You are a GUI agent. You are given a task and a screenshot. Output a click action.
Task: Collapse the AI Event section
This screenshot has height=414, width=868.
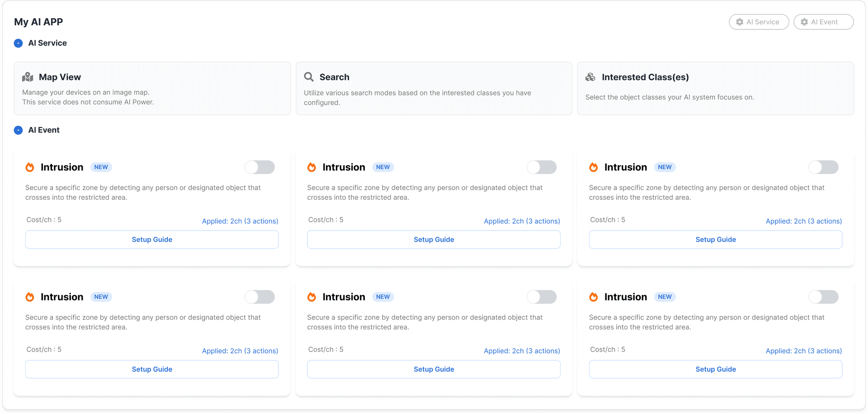click(19, 131)
